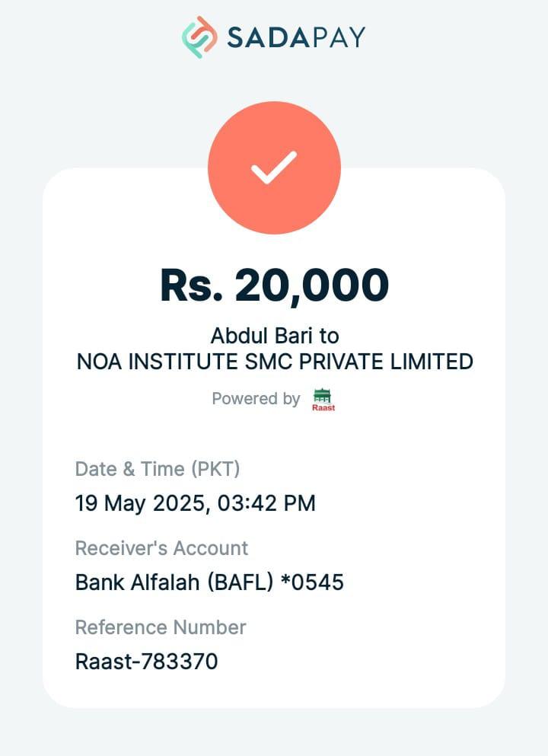The image size is (548, 756).
Task: Click the 'Abdul Bari to' sender line
Action: point(274,336)
